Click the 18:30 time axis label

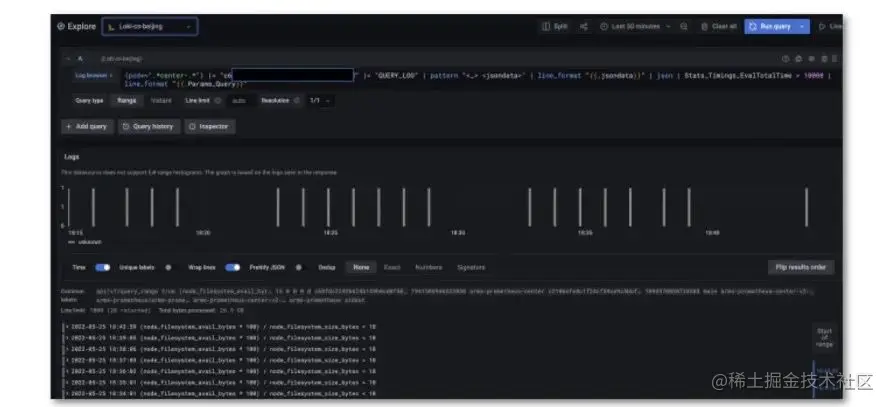(458, 233)
